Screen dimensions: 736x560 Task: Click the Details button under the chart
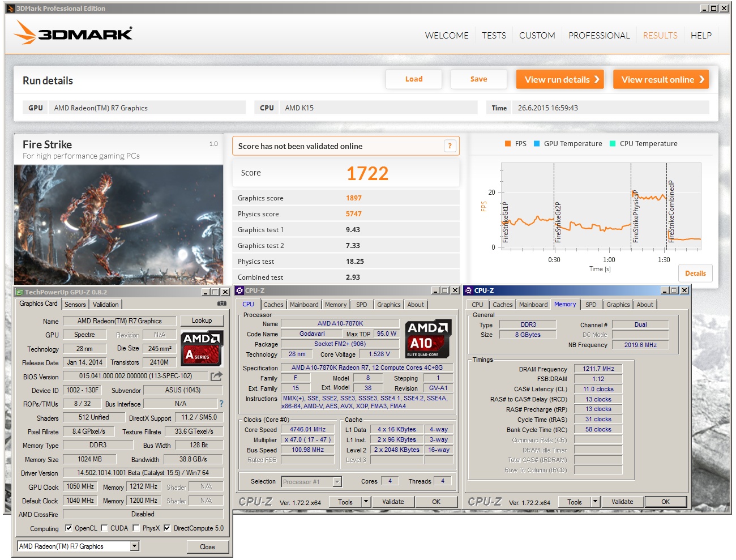[x=695, y=273]
